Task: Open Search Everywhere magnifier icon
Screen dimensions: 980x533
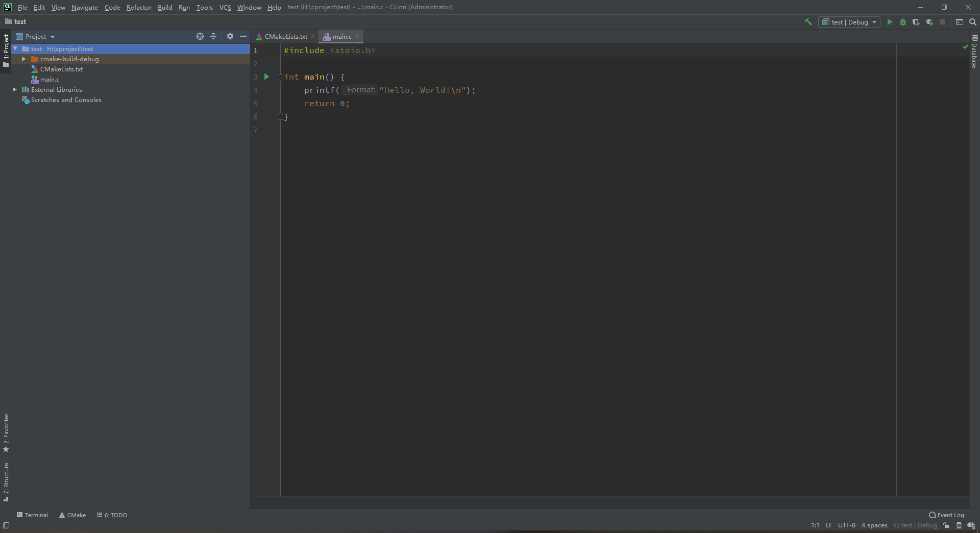Action: point(973,22)
